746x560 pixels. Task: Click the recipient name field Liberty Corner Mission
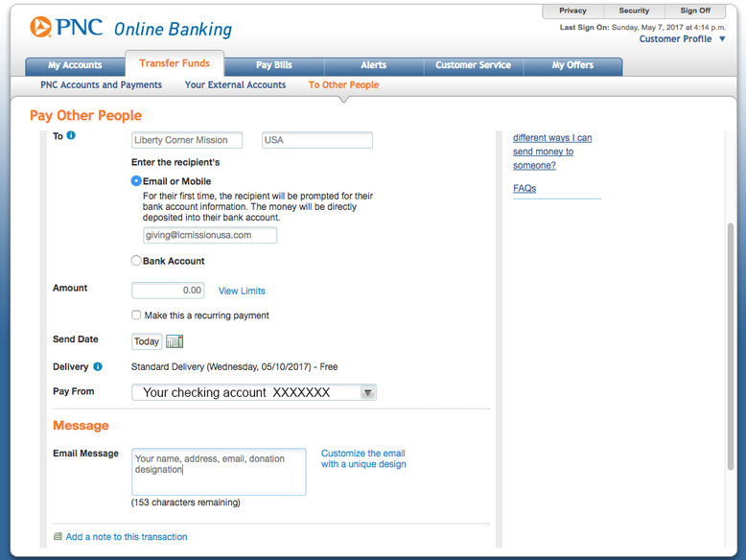(187, 140)
